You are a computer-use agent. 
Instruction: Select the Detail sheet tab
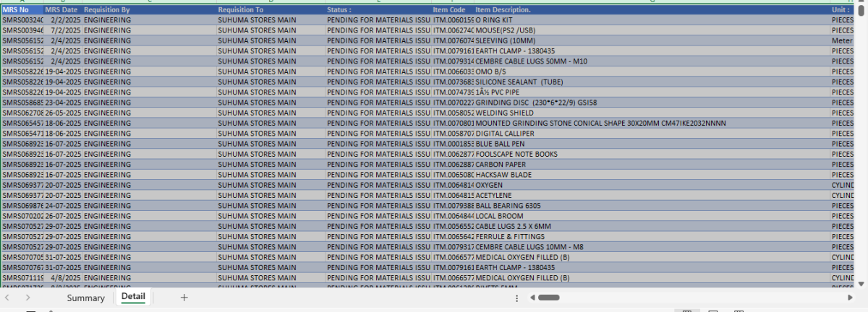pyautogui.click(x=133, y=297)
